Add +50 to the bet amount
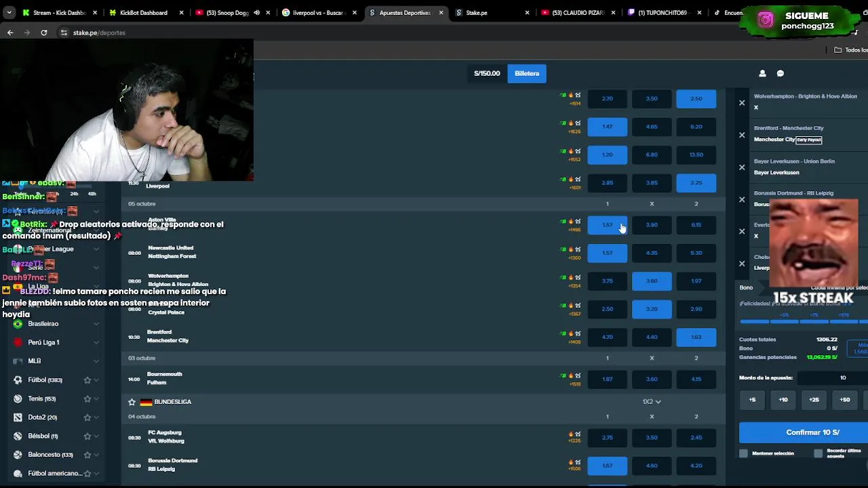The image size is (868, 488). pyautogui.click(x=845, y=400)
